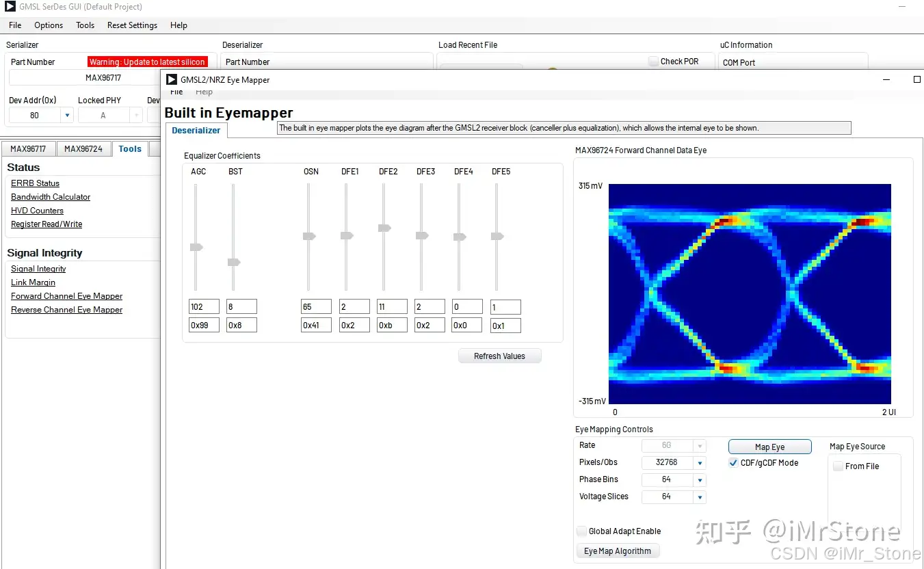
Task: Click the Refresh Values button
Action: point(499,356)
